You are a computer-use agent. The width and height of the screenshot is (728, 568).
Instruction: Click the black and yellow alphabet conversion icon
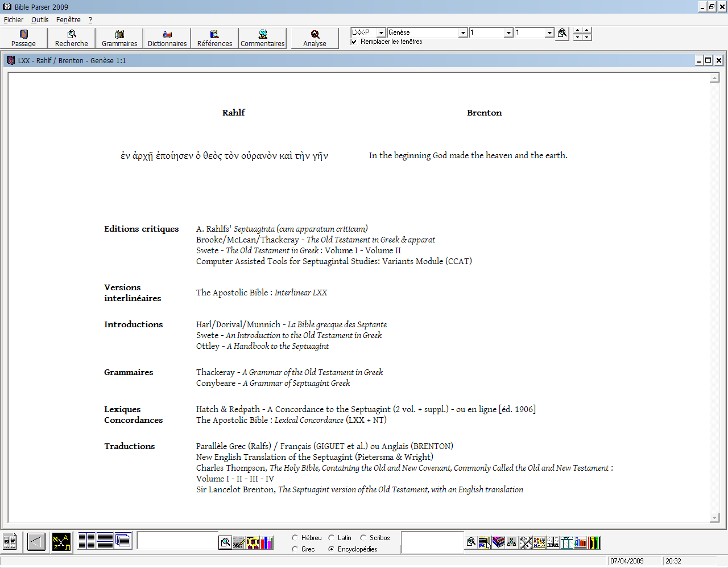pos(61,541)
